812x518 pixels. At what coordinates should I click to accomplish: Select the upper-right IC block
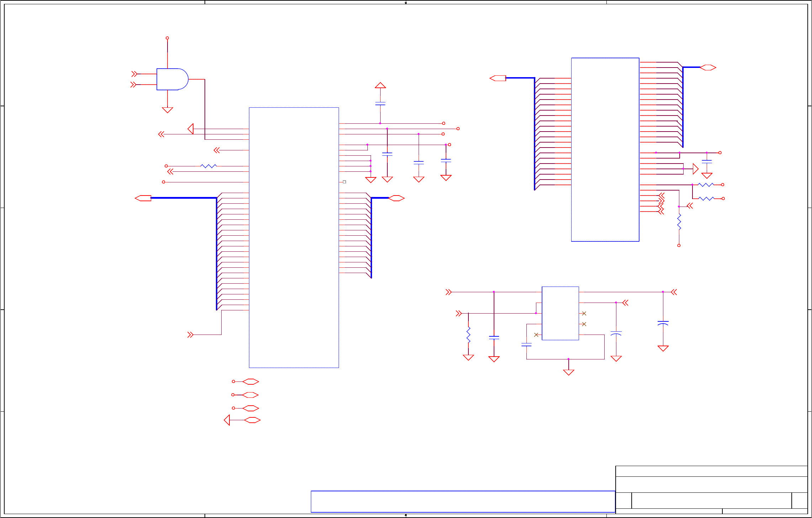click(605, 150)
